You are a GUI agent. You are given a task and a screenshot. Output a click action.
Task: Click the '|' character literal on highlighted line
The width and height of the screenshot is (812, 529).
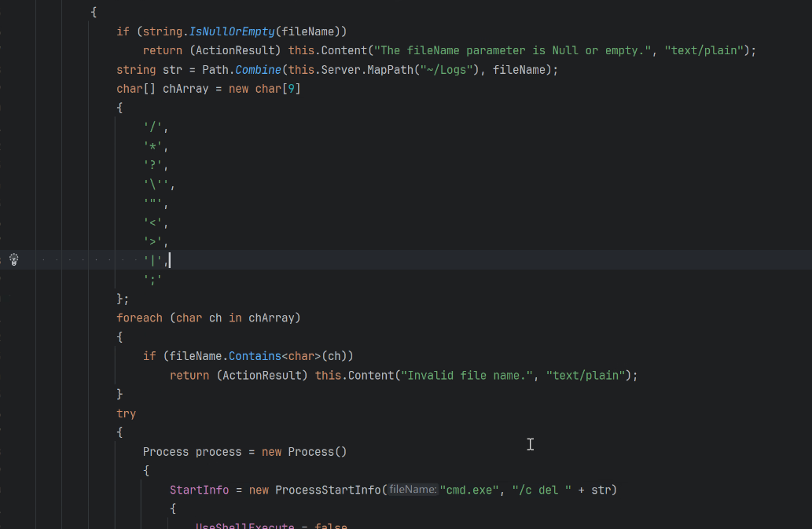pos(152,261)
